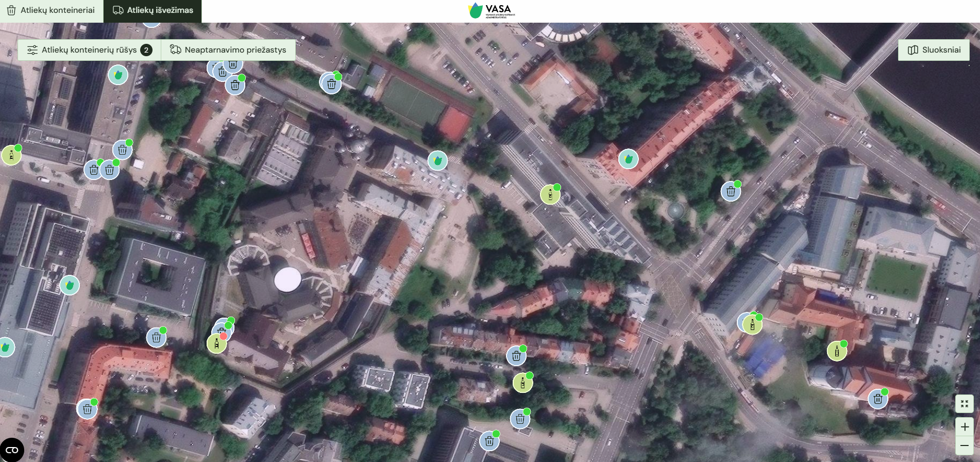Expand the Neaptarnavimo priežastys filter
This screenshot has width=980, height=462.
(228, 50)
